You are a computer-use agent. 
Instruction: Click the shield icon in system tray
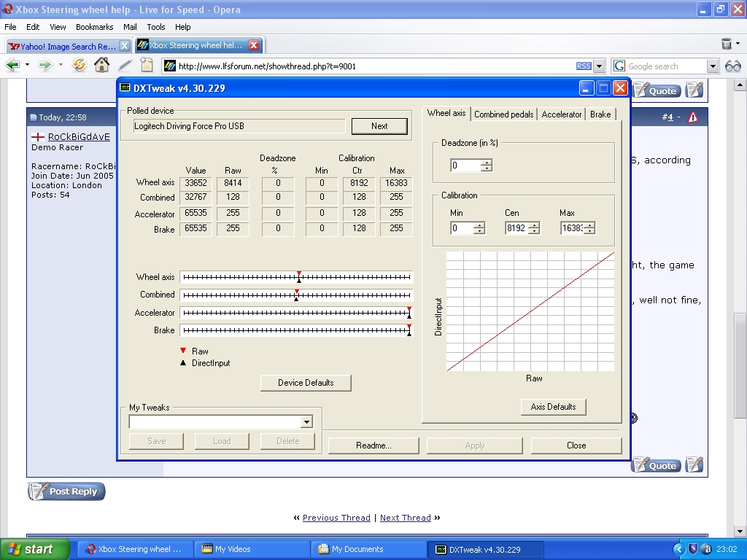coord(693,549)
